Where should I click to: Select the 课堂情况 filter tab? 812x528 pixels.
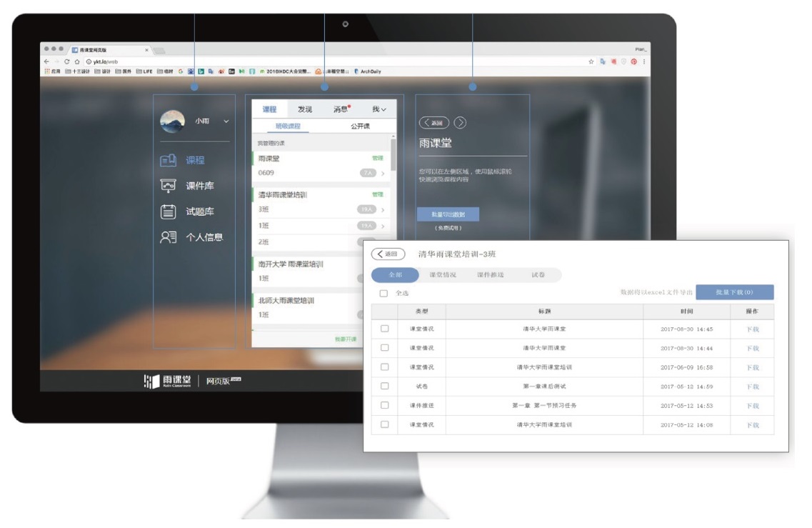tap(442, 275)
